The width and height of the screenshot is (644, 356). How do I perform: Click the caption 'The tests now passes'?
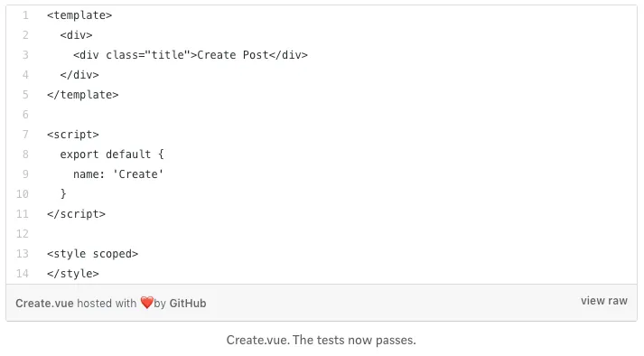[354, 340]
